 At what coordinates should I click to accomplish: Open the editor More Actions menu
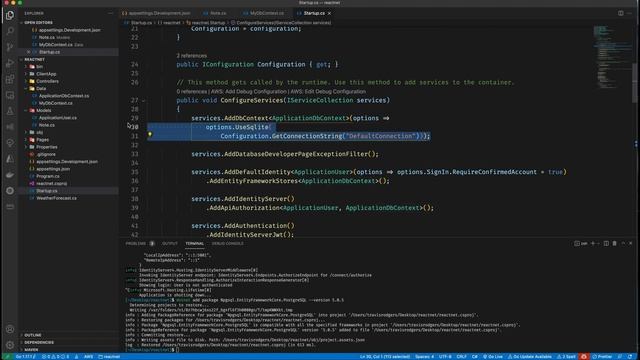[x=629, y=13]
